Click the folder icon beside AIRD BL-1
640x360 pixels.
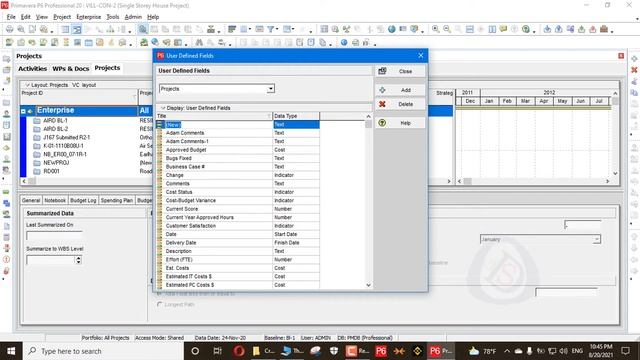point(37,121)
